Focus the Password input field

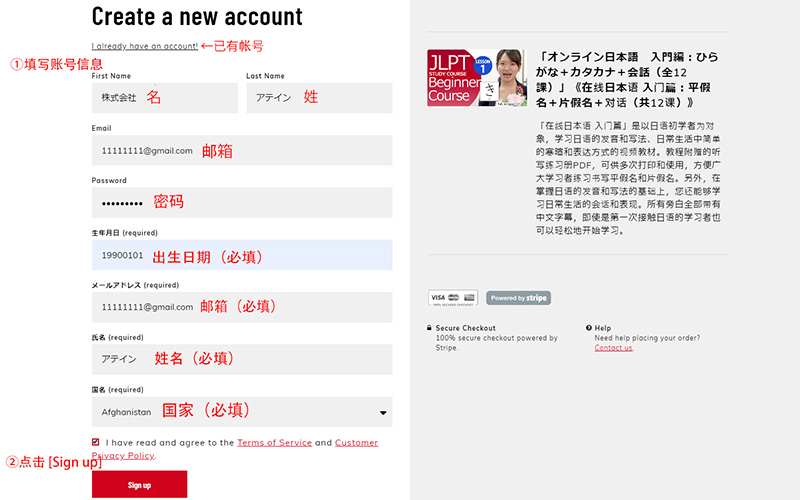[241, 202]
